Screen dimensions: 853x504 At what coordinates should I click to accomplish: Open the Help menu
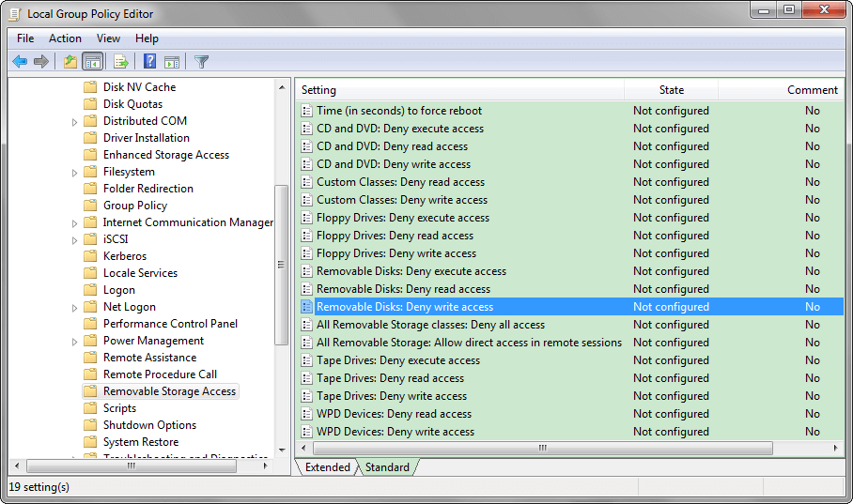[147, 38]
